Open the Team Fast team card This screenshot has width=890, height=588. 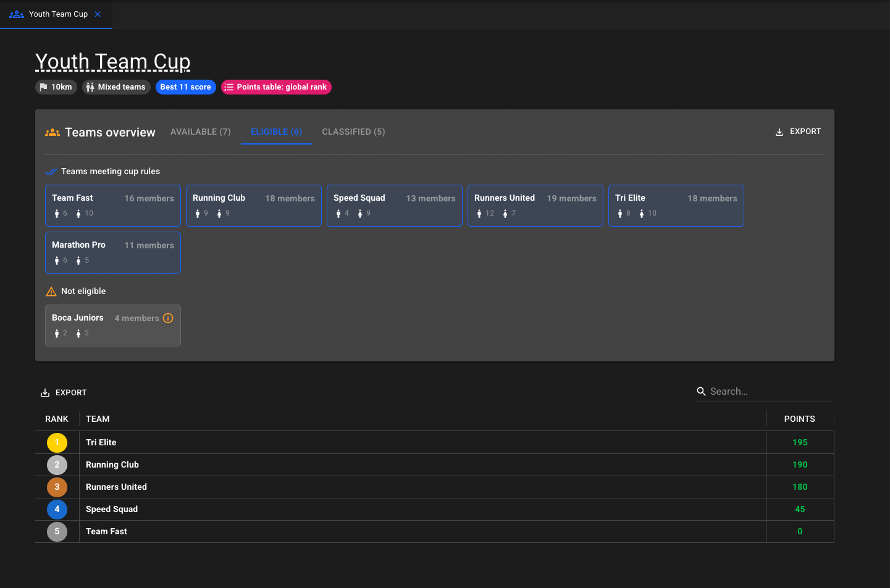113,206
